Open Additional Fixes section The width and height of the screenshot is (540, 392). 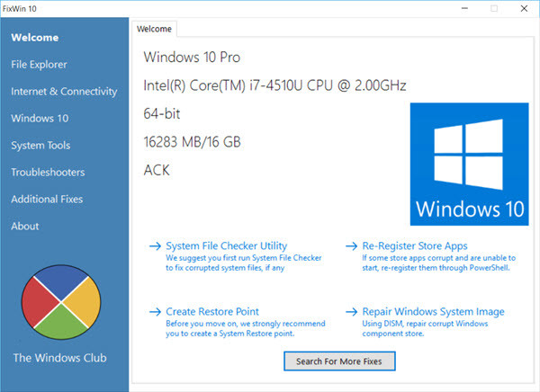coord(46,200)
